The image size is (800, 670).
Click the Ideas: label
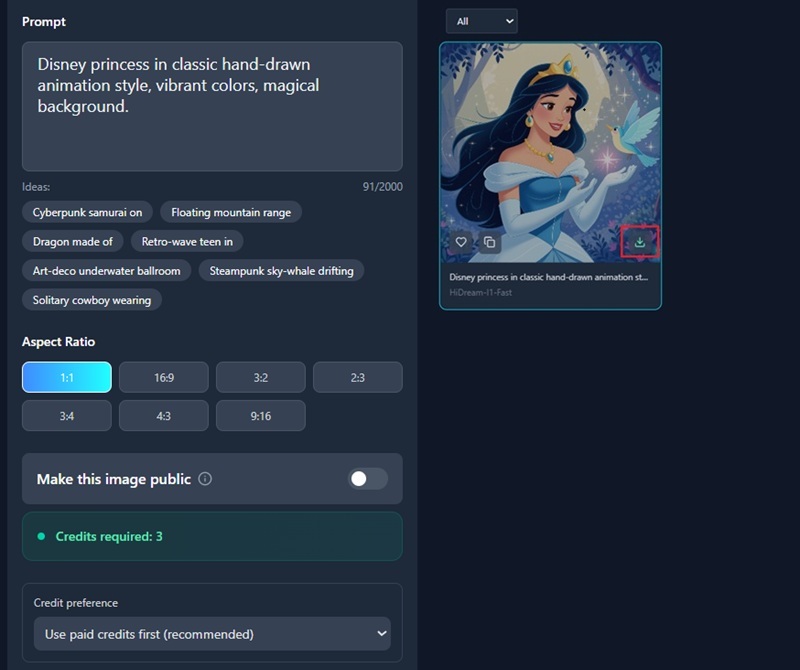pos(36,187)
